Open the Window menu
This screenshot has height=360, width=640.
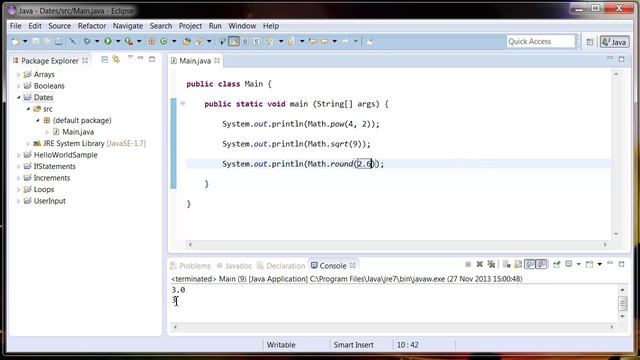242,26
